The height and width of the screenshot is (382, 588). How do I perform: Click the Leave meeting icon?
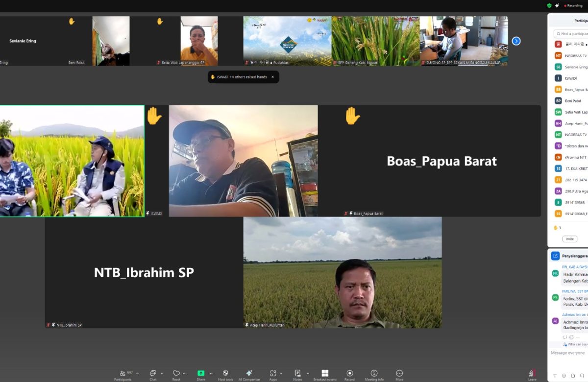[532, 374]
